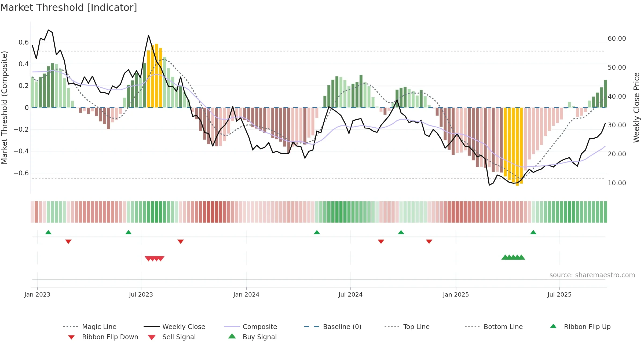Click the green ribbon segment at far right end
Screen dimensions: 644x362
point(605,212)
